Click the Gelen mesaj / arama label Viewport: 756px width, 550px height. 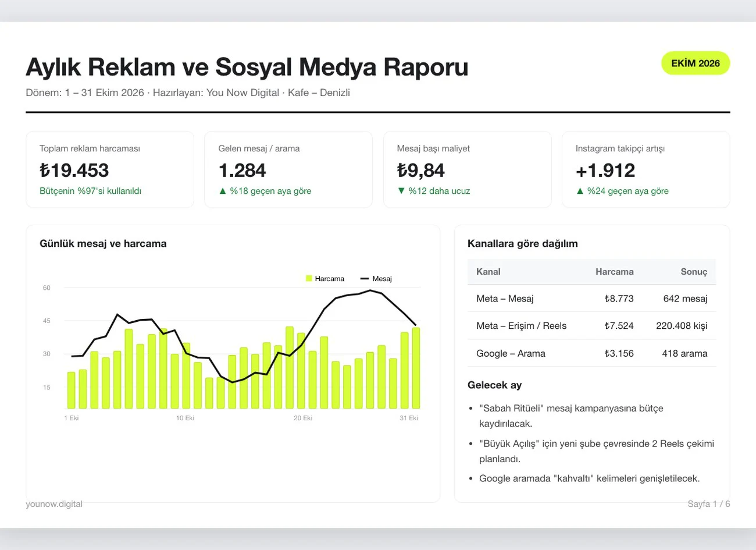(259, 148)
